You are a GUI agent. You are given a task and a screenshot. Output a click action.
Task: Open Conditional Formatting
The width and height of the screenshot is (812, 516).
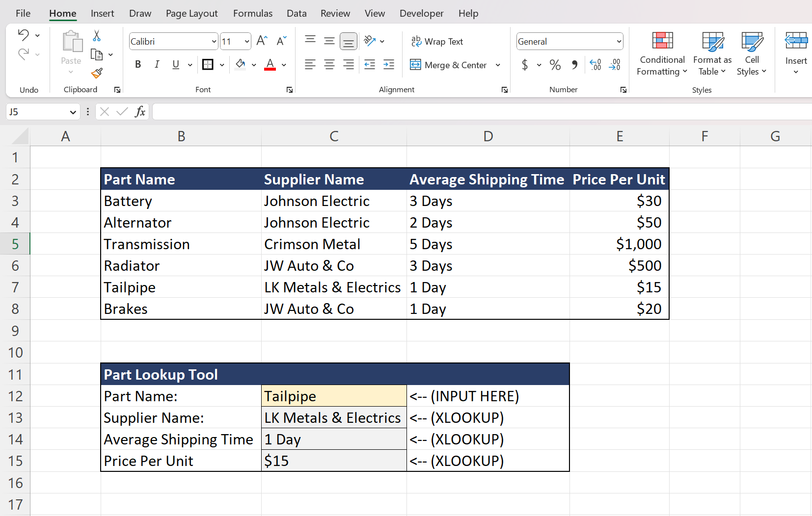click(662, 53)
